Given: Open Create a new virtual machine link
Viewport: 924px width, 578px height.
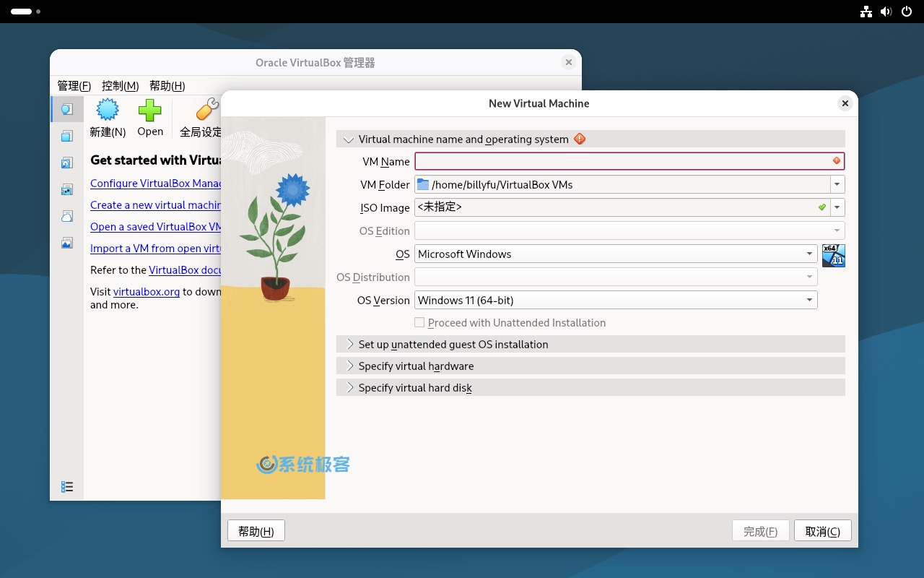Looking at the screenshot, I should coord(156,204).
